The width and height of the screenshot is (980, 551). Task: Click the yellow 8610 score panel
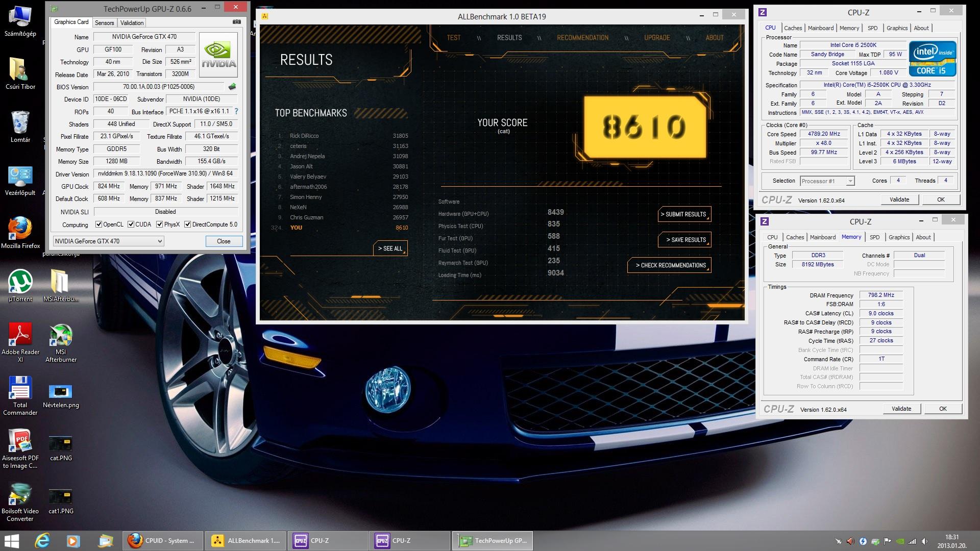tap(645, 127)
